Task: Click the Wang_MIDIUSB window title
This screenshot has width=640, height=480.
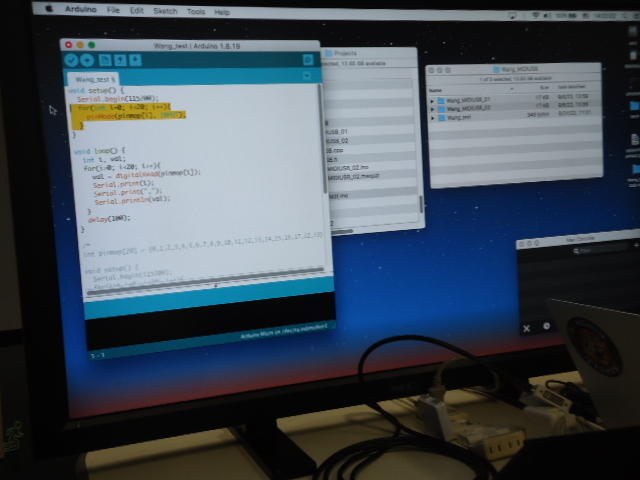Action: [520, 69]
